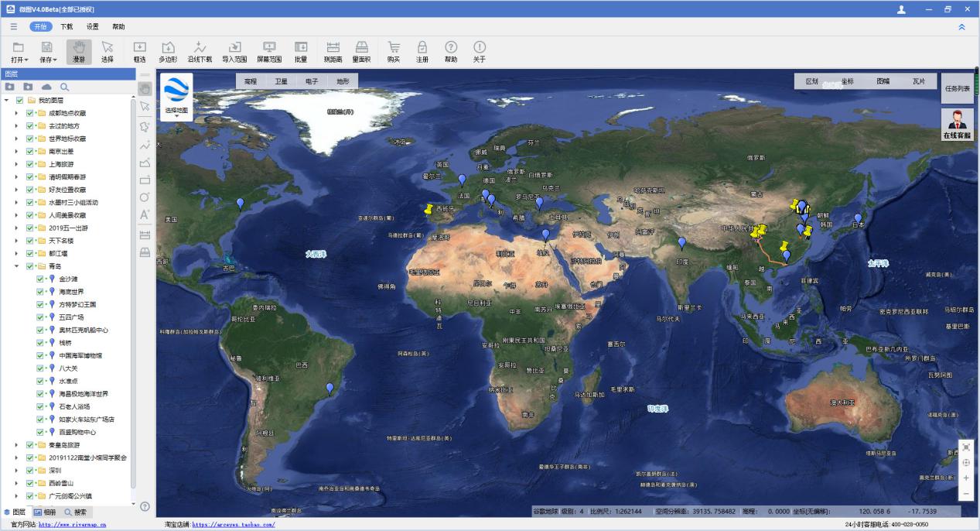Click the 屏幕范围 screen range icon

coord(269,51)
